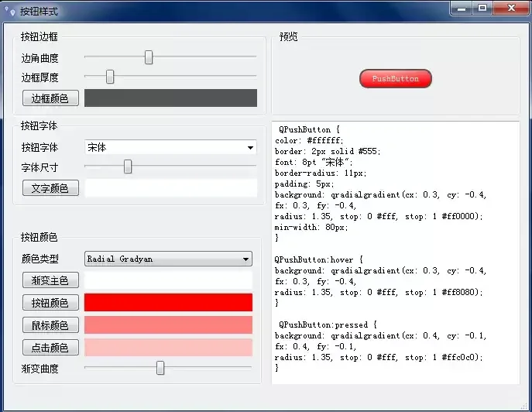Click the white gradient main color swatch
Viewport: 532px width, 412px height.
point(168,280)
